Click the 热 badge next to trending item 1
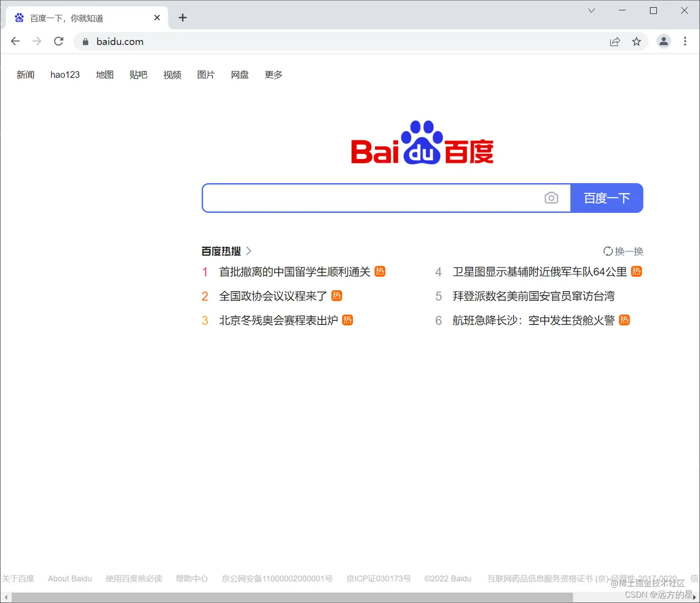This screenshot has width=700, height=603. pos(380,271)
